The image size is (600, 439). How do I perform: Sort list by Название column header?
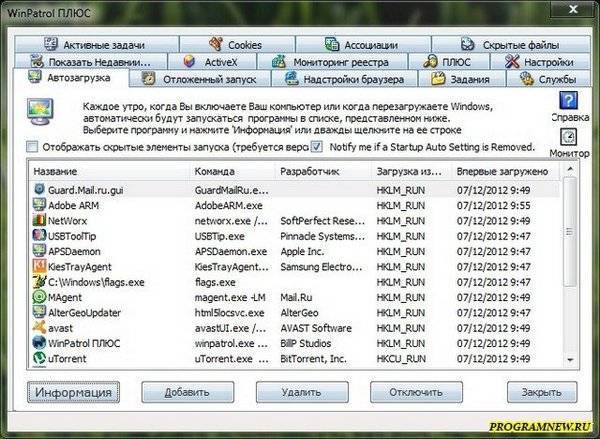tap(109, 171)
